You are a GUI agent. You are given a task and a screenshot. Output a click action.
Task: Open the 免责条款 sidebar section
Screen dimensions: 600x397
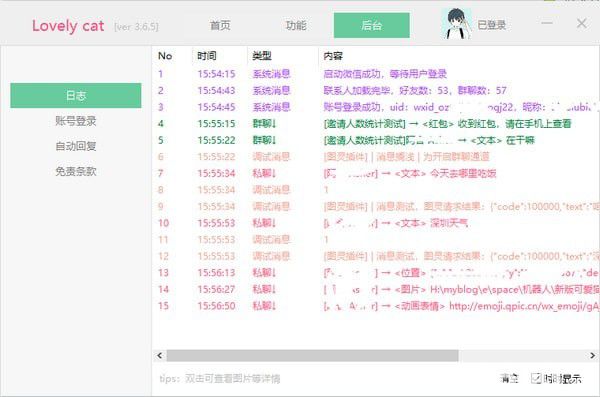[76, 171]
